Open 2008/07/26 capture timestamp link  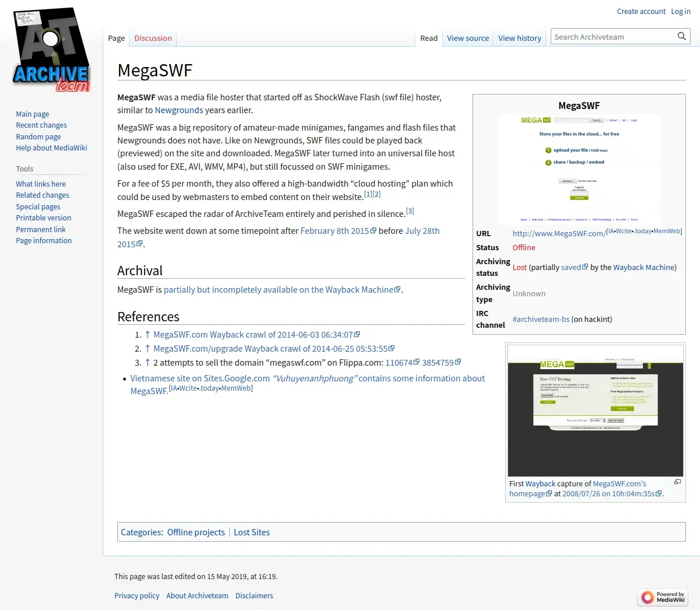pos(612,493)
